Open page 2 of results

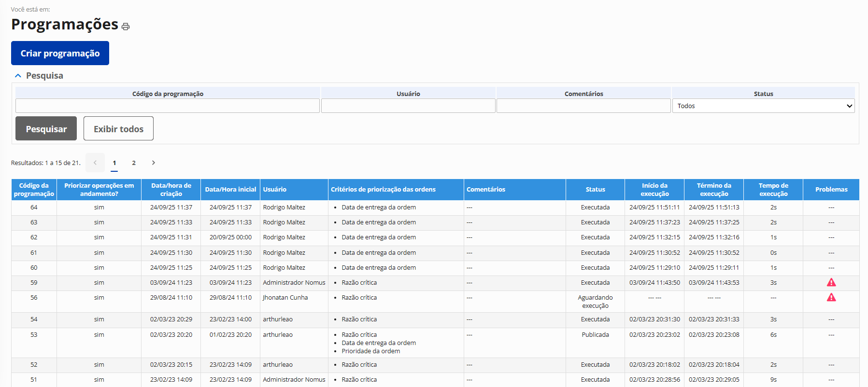point(134,163)
